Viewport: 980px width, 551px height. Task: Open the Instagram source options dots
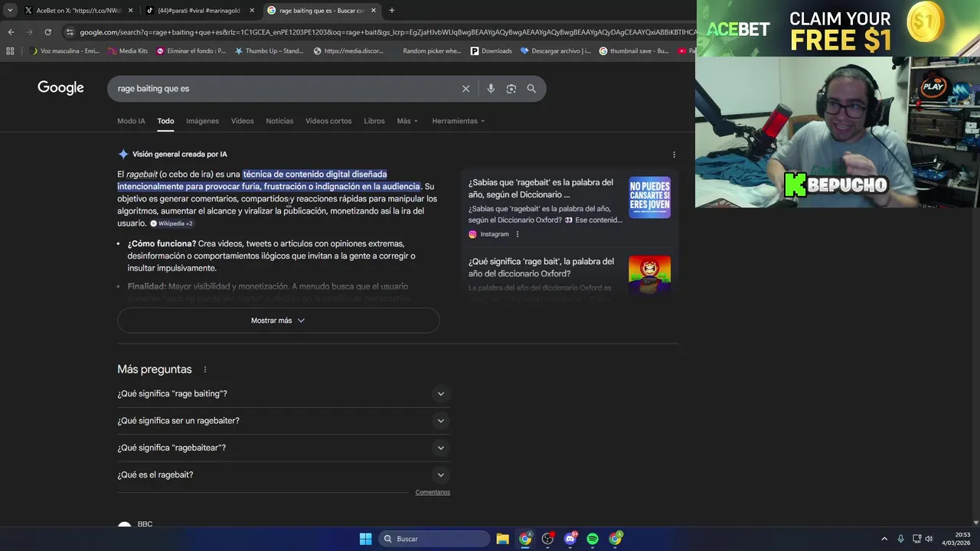pos(517,234)
